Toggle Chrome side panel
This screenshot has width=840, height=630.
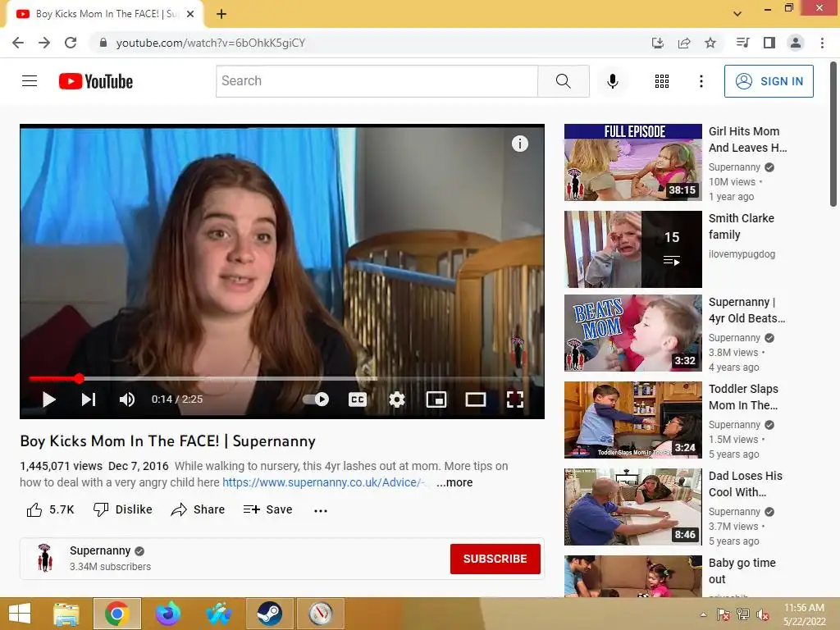click(769, 43)
